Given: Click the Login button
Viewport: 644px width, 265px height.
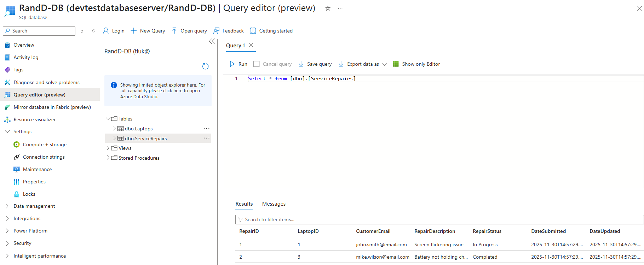Looking at the screenshot, I should (x=114, y=31).
